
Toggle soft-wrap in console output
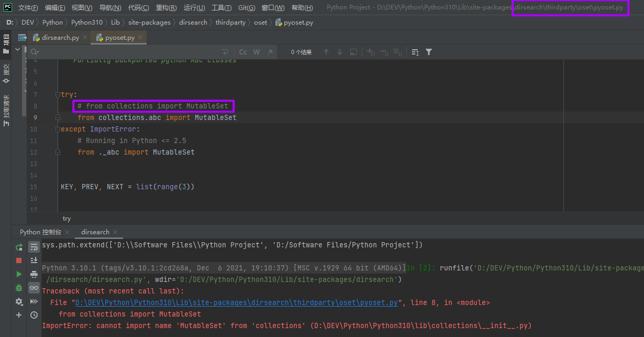click(34, 247)
